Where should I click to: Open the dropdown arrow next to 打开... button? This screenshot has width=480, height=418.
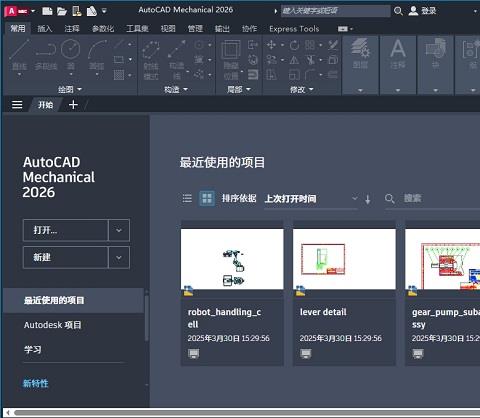119,230
